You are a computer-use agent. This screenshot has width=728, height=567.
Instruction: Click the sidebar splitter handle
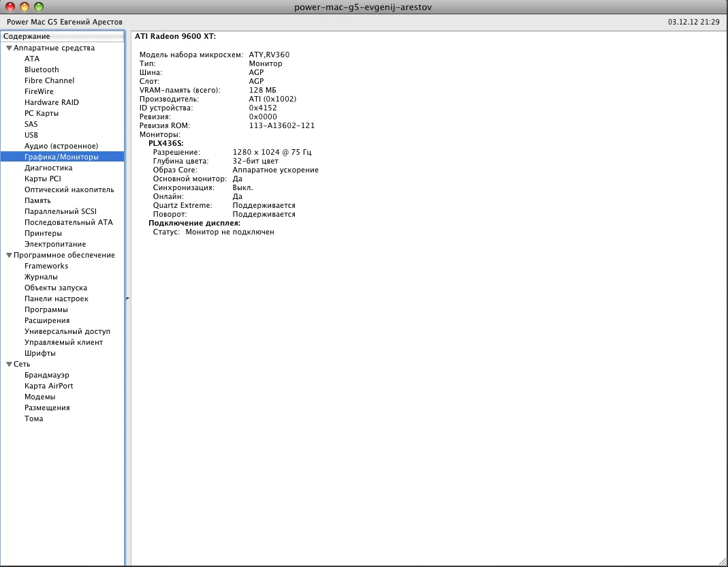coord(127,298)
